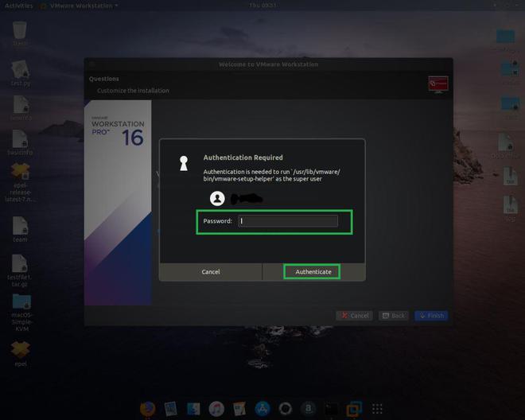Viewport: 525px width, 420px height.
Task: Click Finish in the VMware installer
Action: [x=431, y=316]
